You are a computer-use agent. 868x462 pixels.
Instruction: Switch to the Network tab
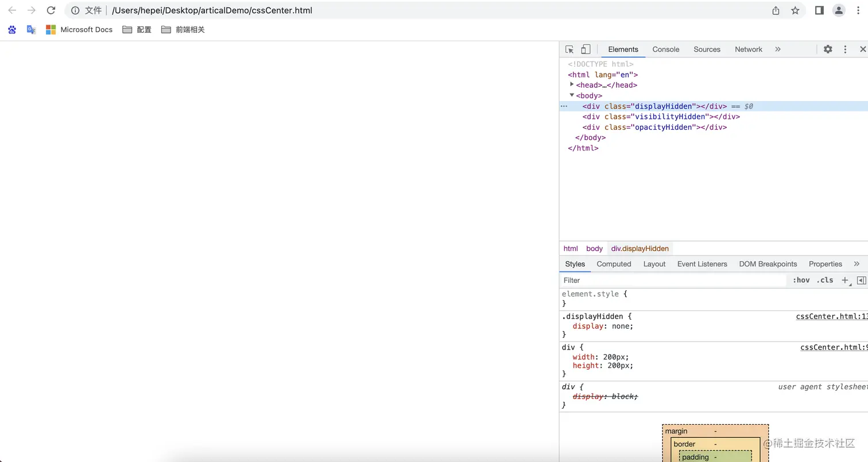click(749, 49)
